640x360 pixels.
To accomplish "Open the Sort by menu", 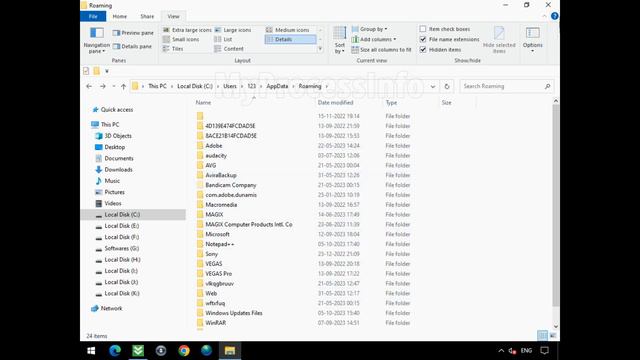I will coord(340,40).
